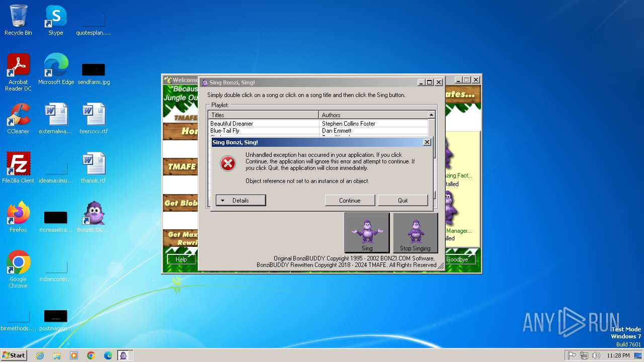Open the network tray icon
This screenshot has height=362, width=644.
pyautogui.click(x=584, y=355)
